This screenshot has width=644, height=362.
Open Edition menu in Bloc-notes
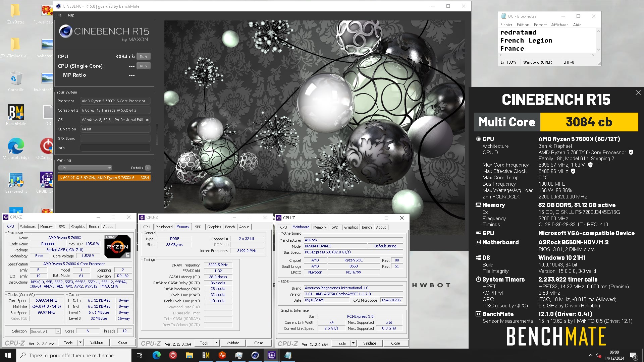tap(523, 25)
